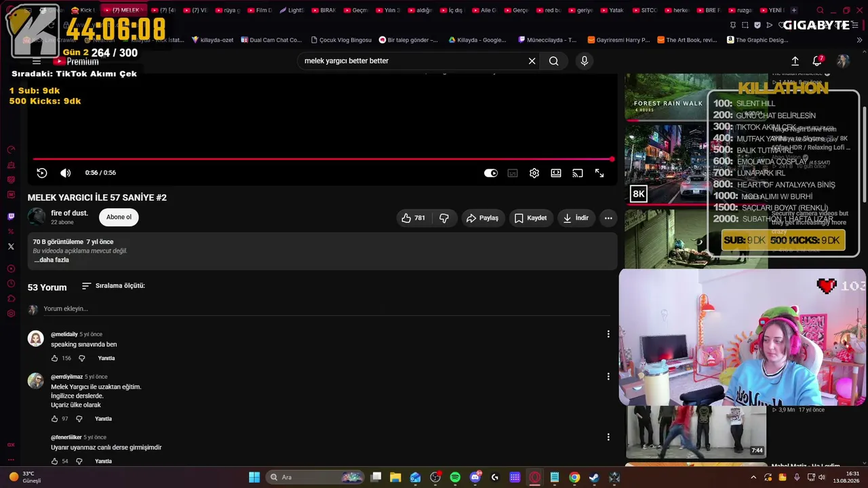Open options menu for @melidaily comment
The height and width of the screenshot is (488, 868).
click(x=608, y=334)
